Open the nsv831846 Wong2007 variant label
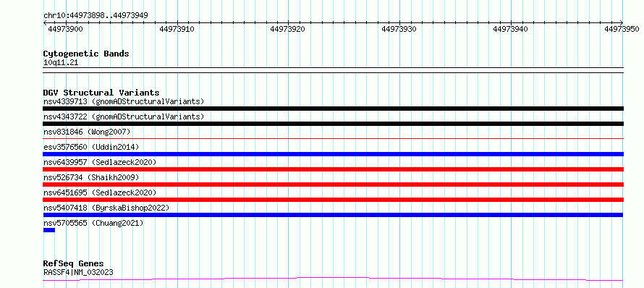 pyautogui.click(x=87, y=132)
